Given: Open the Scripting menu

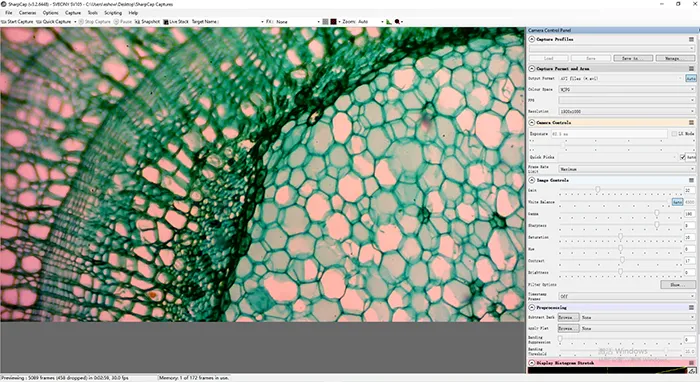Looking at the screenshot, I should point(113,13).
